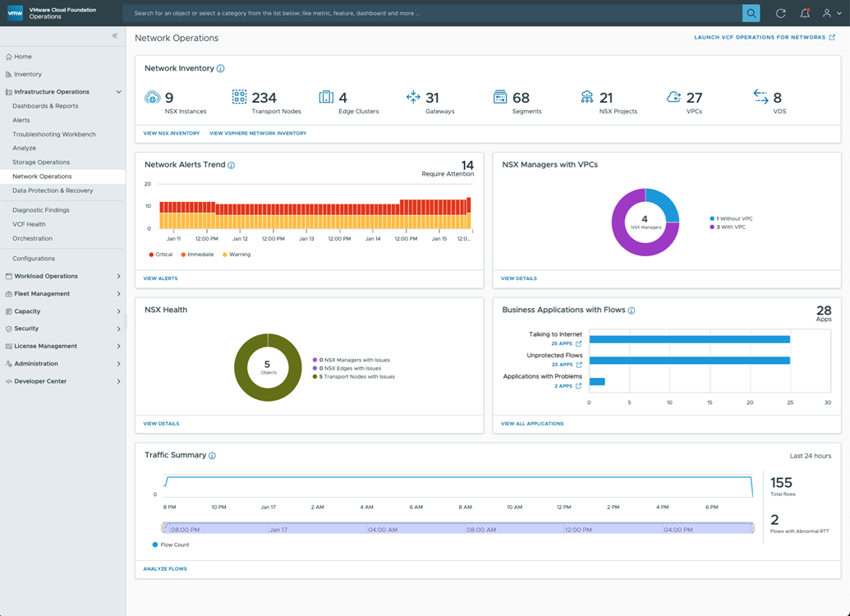Open notifications bell icon
This screenshot has height=616, width=850.
805,13
